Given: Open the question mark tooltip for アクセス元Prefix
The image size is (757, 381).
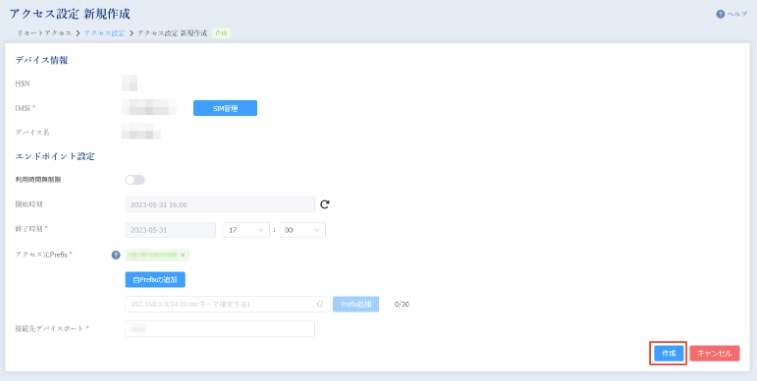Looking at the screenshot, I should pyautogui.click(x=116, y=255).
